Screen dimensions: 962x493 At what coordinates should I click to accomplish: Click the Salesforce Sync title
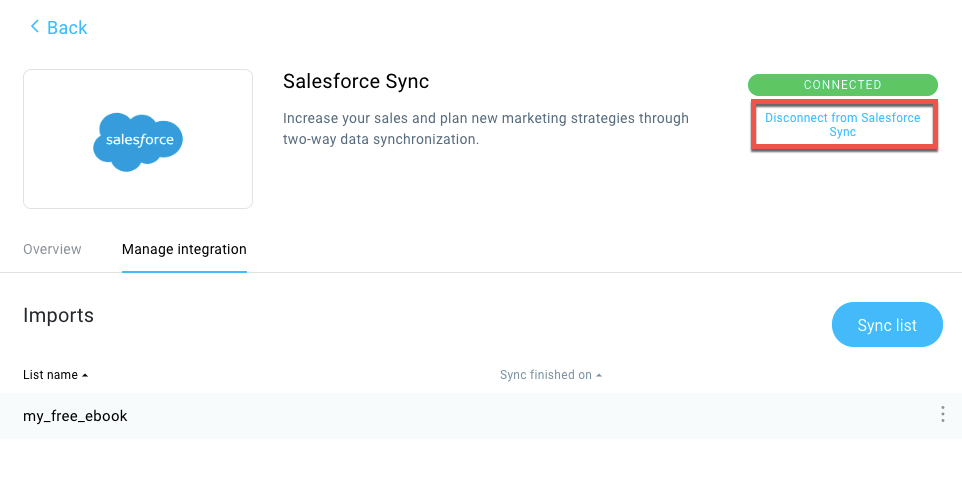click(356, 81)
